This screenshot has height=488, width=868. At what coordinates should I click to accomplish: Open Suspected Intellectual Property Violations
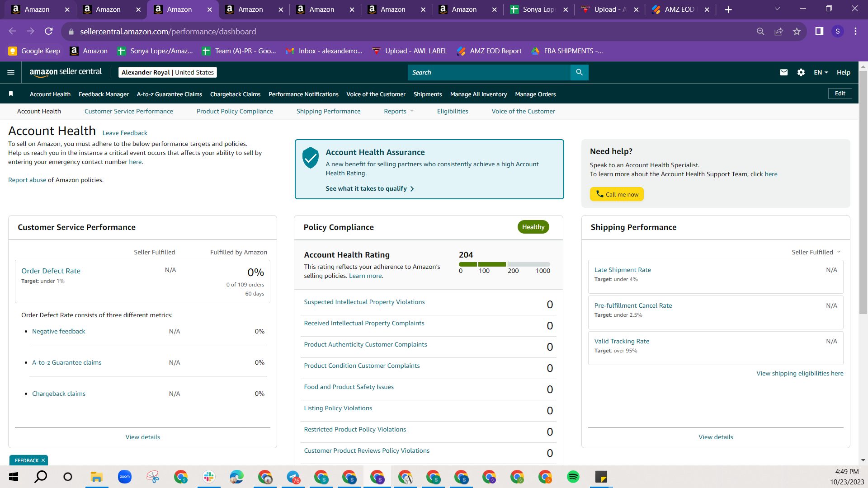[364, 302]
